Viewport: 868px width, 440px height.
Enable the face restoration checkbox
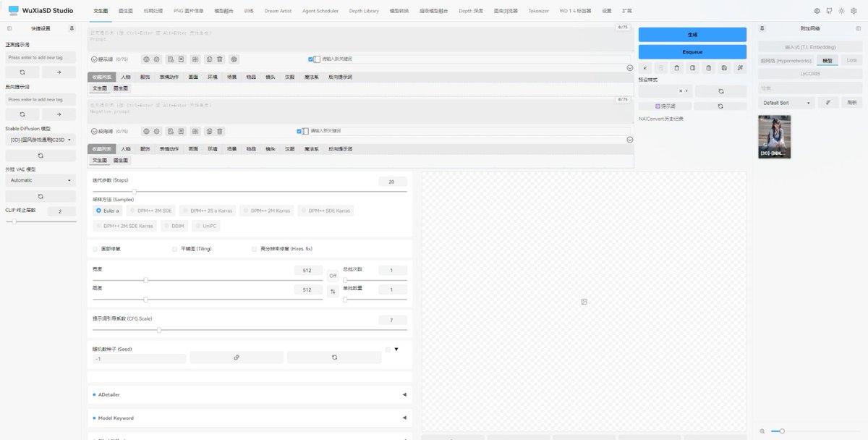click(95, 249)
